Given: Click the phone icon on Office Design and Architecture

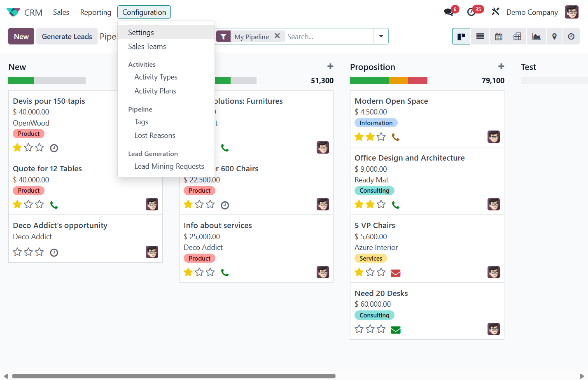Looking at the screenshot, I should pyautogui.click(x=396, y=205).
